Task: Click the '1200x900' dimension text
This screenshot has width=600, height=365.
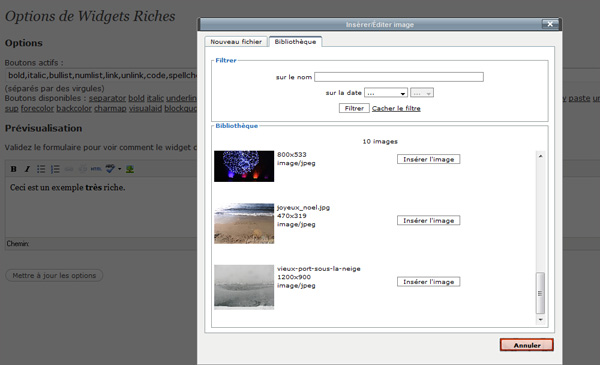Action: (294, 277)
